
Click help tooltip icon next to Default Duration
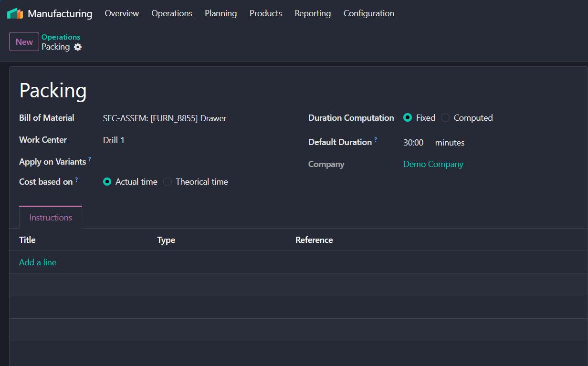[x=376, y=139]
